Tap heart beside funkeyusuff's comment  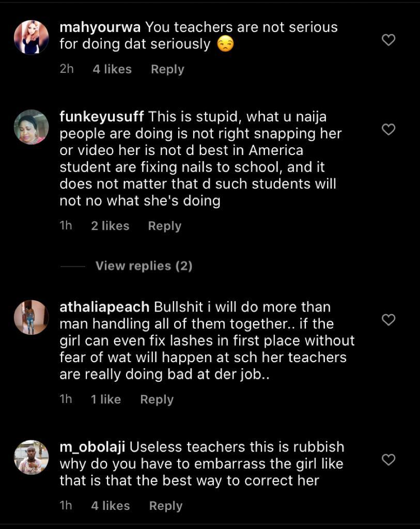pos(388,129)
